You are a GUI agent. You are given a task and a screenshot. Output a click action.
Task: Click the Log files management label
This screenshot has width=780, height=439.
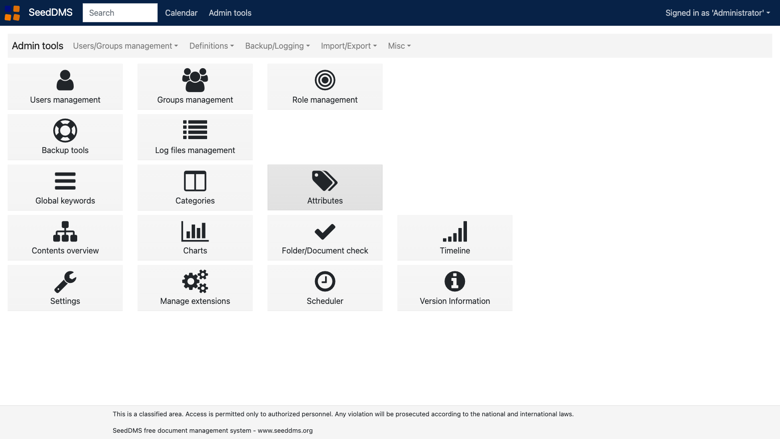tap(195, 150)
